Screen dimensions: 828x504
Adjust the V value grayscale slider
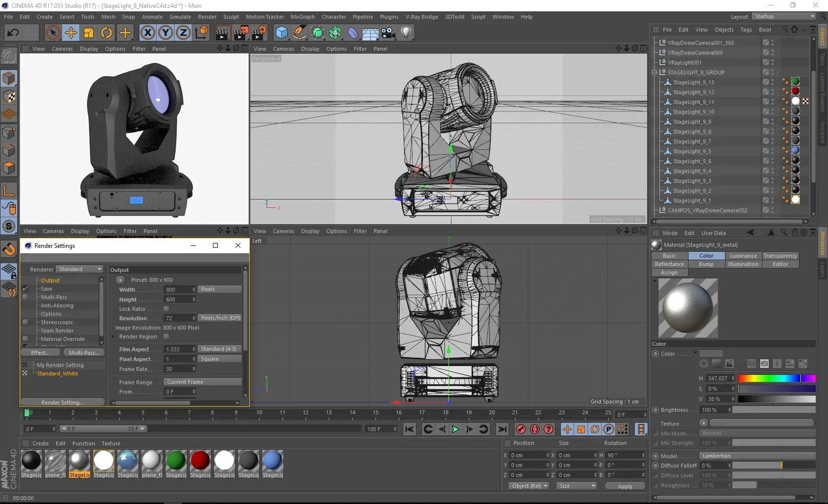[x=777, y=399]
